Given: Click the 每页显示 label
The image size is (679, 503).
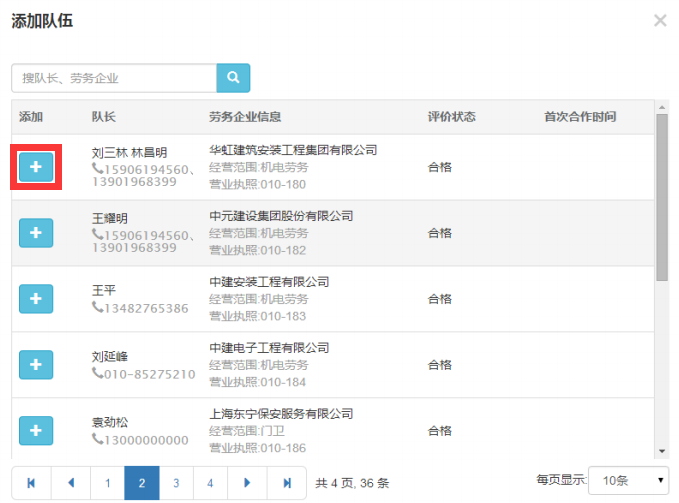Looking at the screenshot, I should pyautogui.click(x=561, y=480).
